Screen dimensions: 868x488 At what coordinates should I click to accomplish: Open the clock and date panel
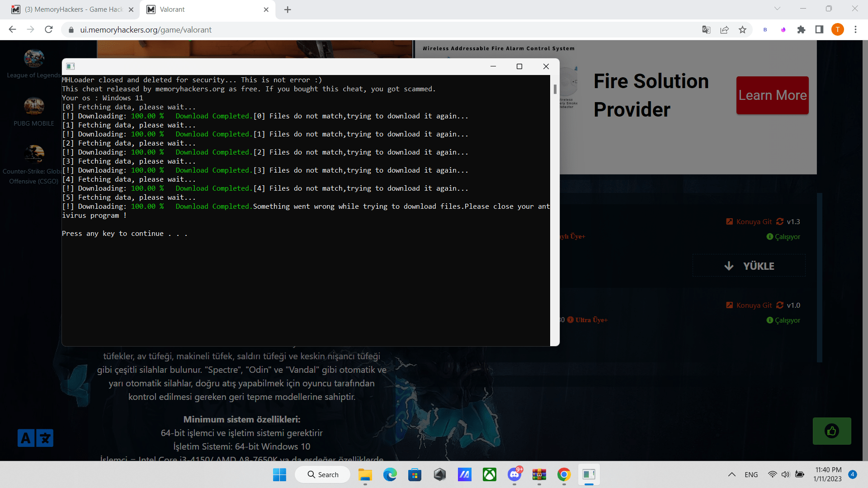coord(828,474)
